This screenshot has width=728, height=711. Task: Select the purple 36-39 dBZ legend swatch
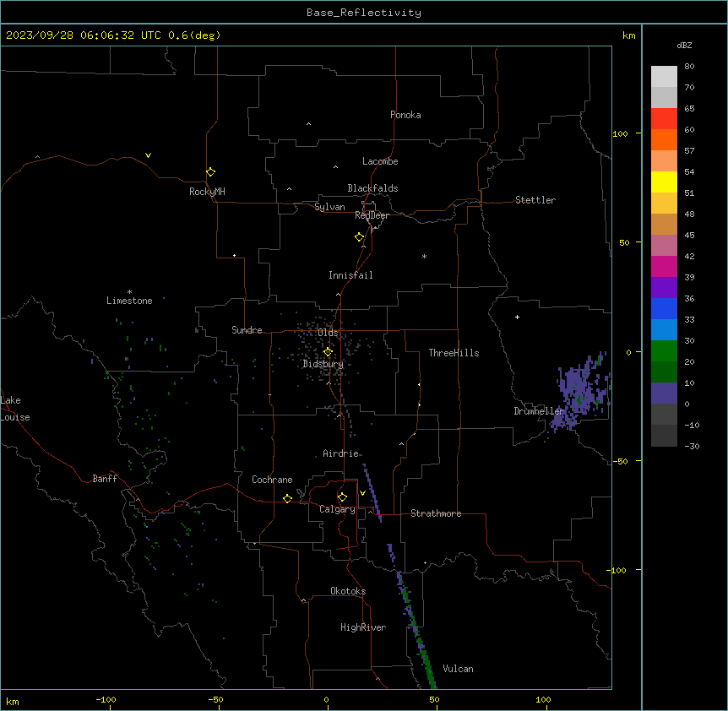click(x=664, y=287)
